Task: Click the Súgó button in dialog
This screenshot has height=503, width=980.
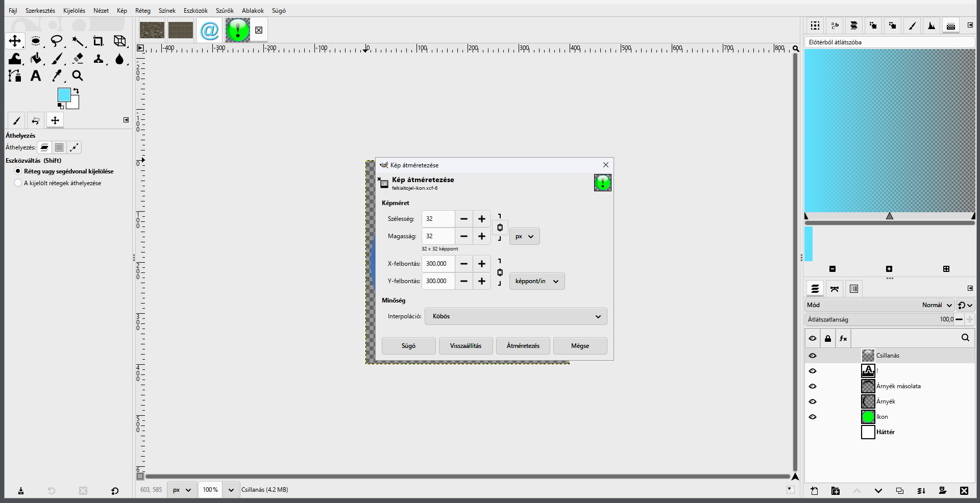Action: (x=409, y=346)
